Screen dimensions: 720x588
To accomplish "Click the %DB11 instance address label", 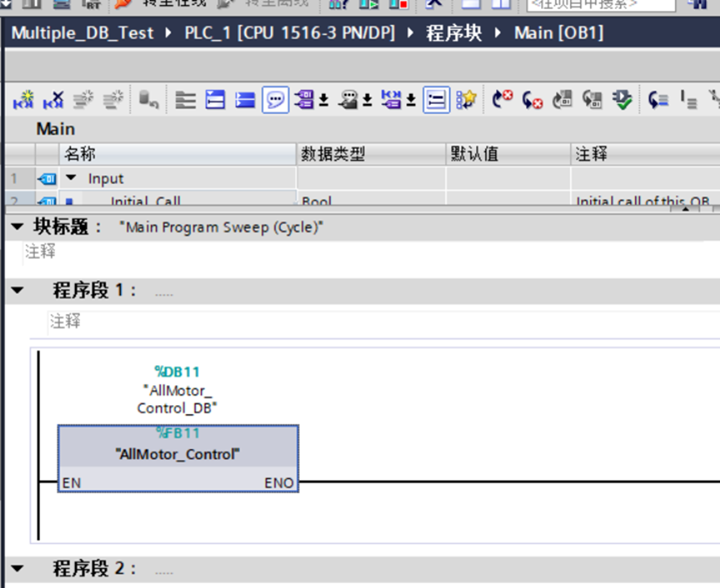I will click(176, 372).
